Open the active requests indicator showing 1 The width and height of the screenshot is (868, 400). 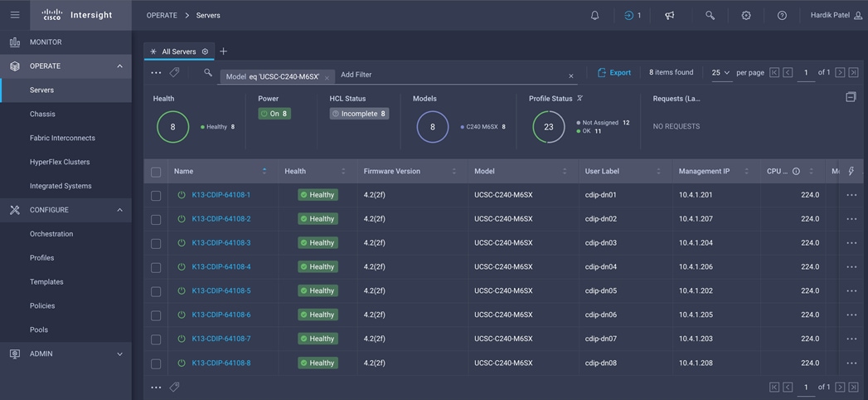(x=633, y=16)
